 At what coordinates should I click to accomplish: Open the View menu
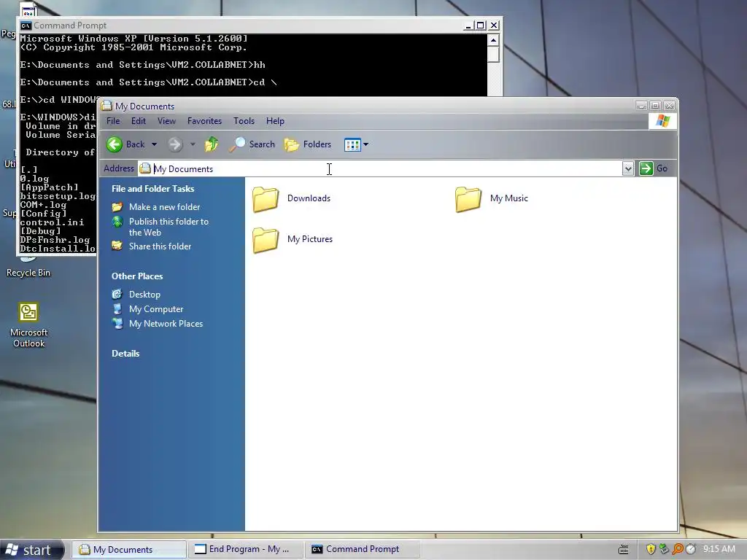tap(166, 121)
